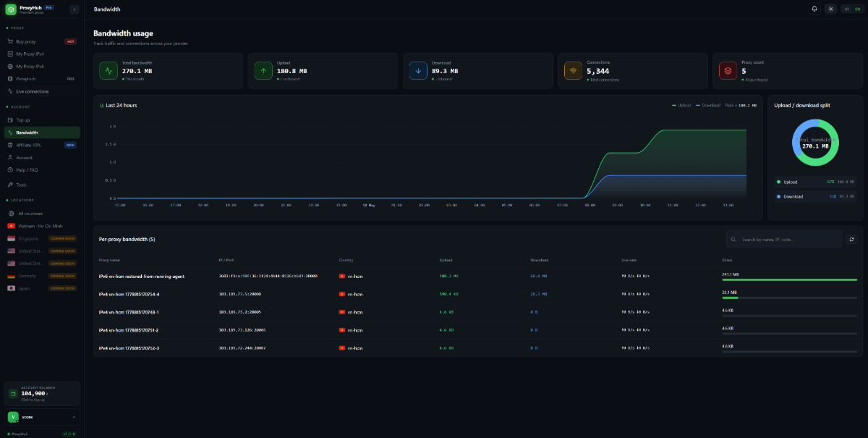Click the search magnifier icon

(733, 239)
